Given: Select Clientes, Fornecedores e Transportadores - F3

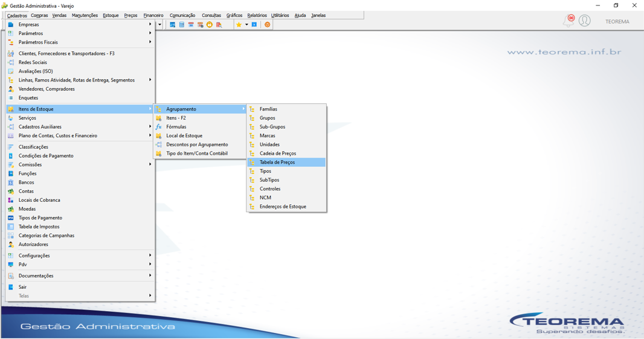Looking at the screenshot, I should pos(80,53).
